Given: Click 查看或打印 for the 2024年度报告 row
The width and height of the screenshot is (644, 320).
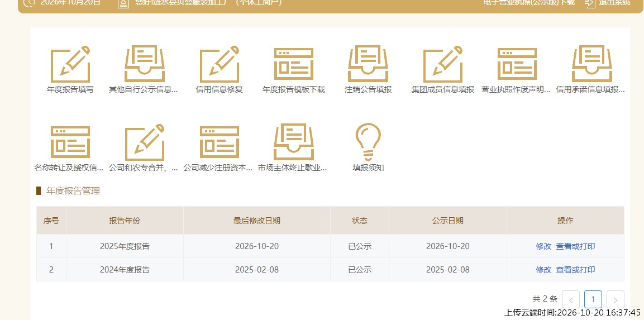Looking at the screenshot, I should [x=575, y=270].
